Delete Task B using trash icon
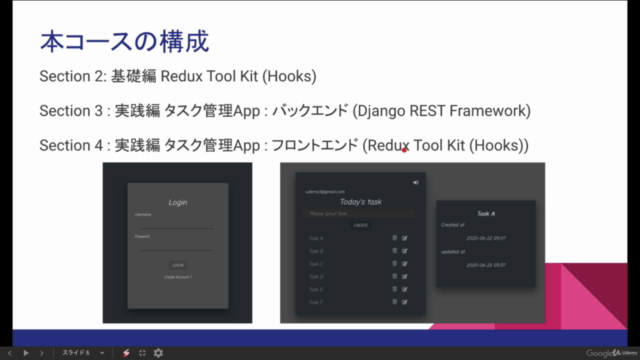 pyautogui.click(x=394, y=251)
